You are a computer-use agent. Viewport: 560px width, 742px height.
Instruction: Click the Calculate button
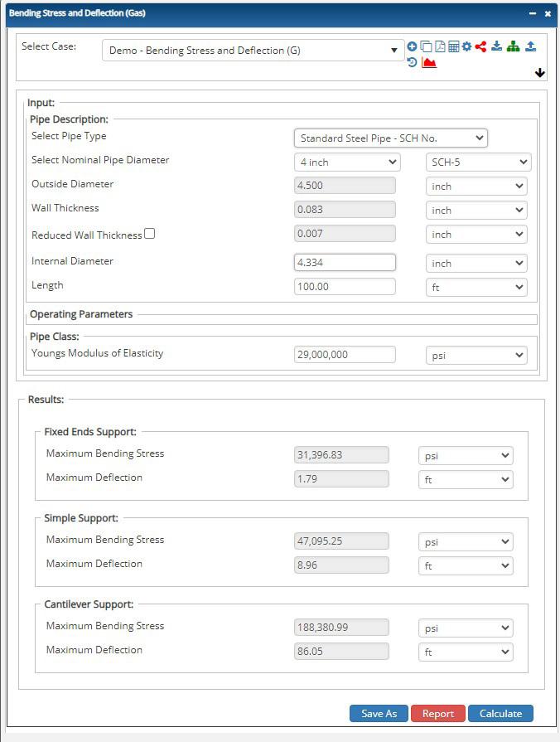tap(500, 714)
